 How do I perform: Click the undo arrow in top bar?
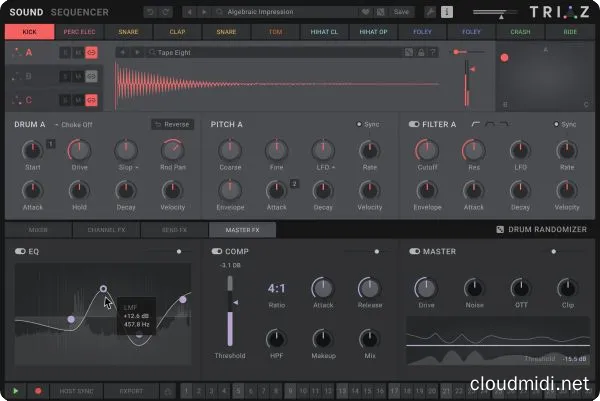pos(150,11)
